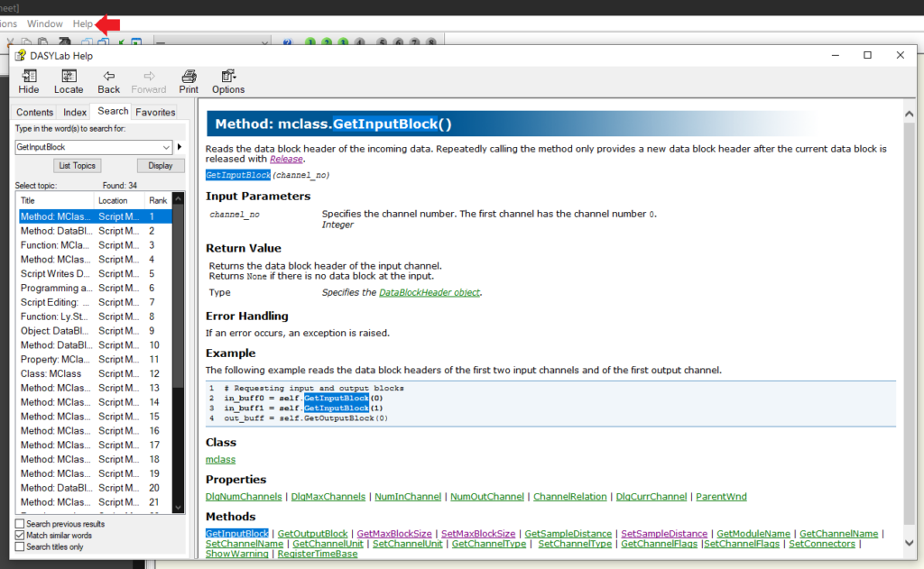
Task: Open the GetOutputBlock method link
Action: tap(312, 534)
